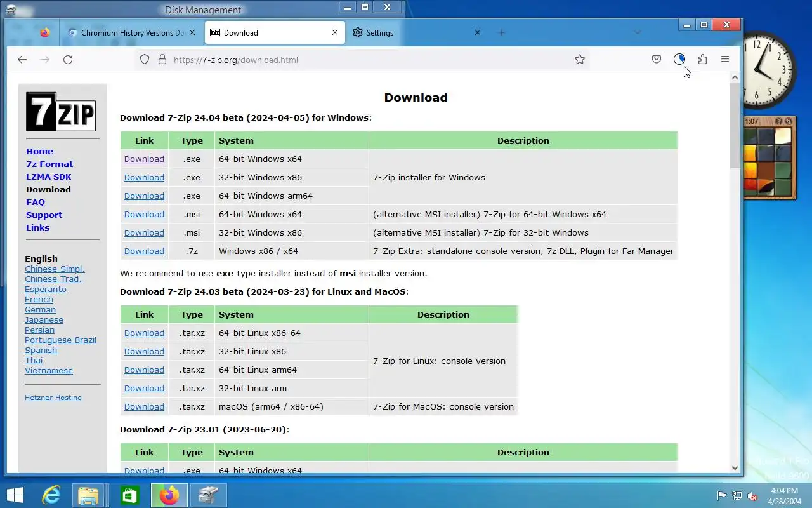812x508 pixels.
Task: Switch language to German
Action: [x=40, y=309]
